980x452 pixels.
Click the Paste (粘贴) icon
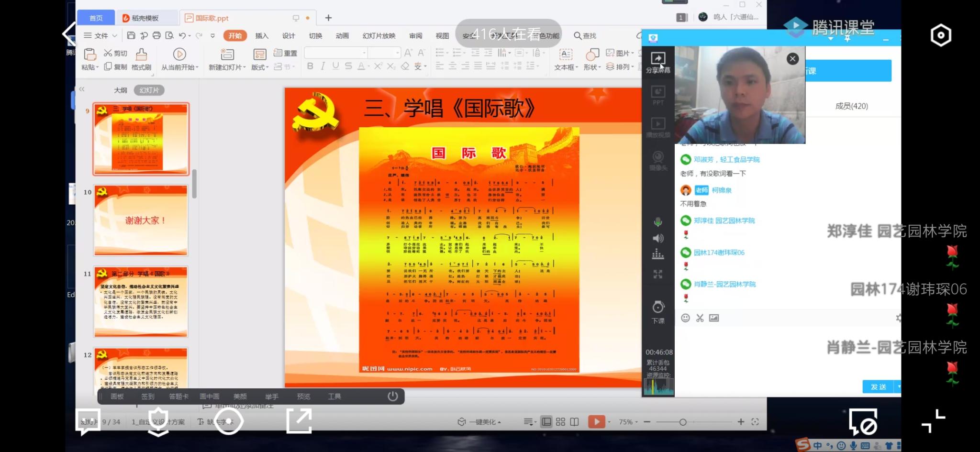(89, 54)
